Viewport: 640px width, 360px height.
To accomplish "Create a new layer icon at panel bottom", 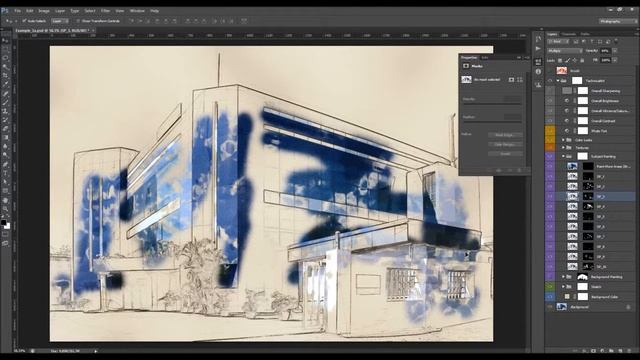I will click(x=620, y=351).
